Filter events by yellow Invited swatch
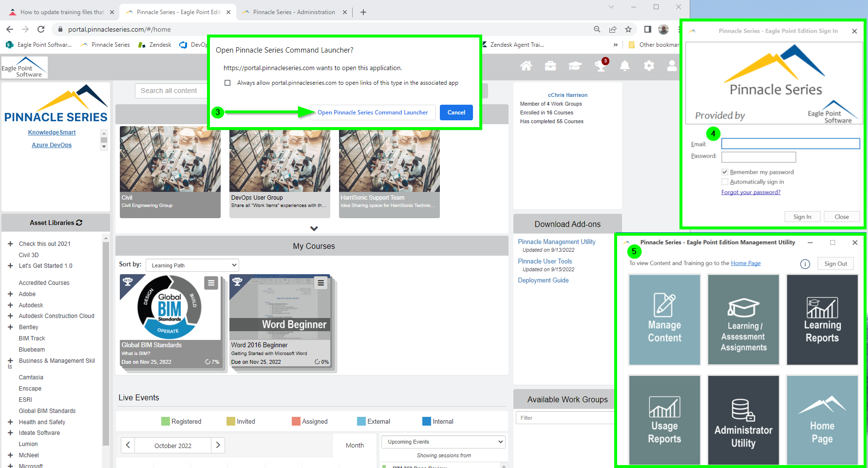The width and height of the screenshot is (868, 468). [x=231, y=421]
